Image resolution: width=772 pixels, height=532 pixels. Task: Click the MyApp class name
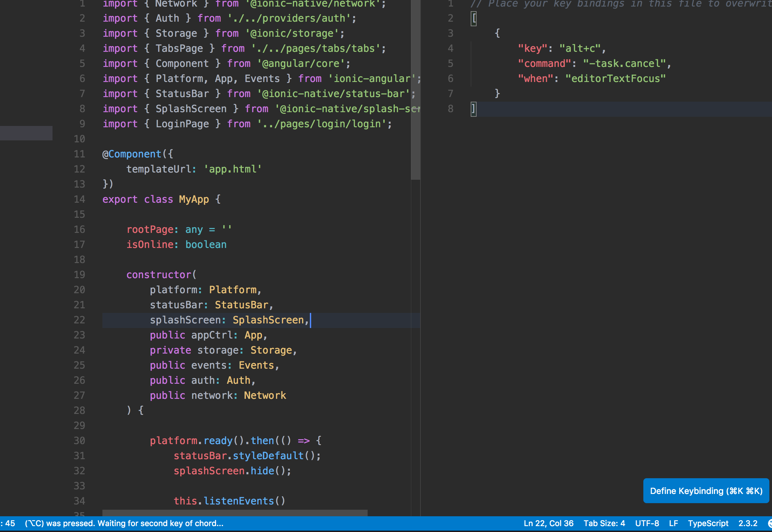194,199
